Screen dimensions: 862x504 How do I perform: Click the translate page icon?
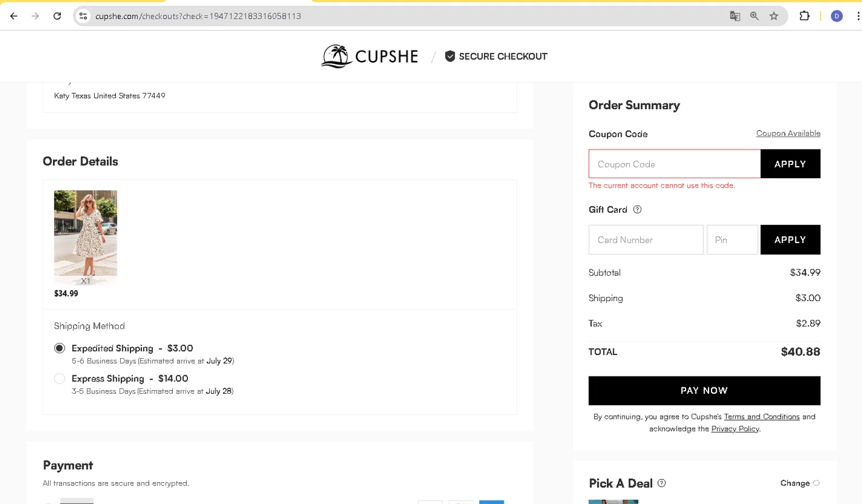click(x=735, y=16)
